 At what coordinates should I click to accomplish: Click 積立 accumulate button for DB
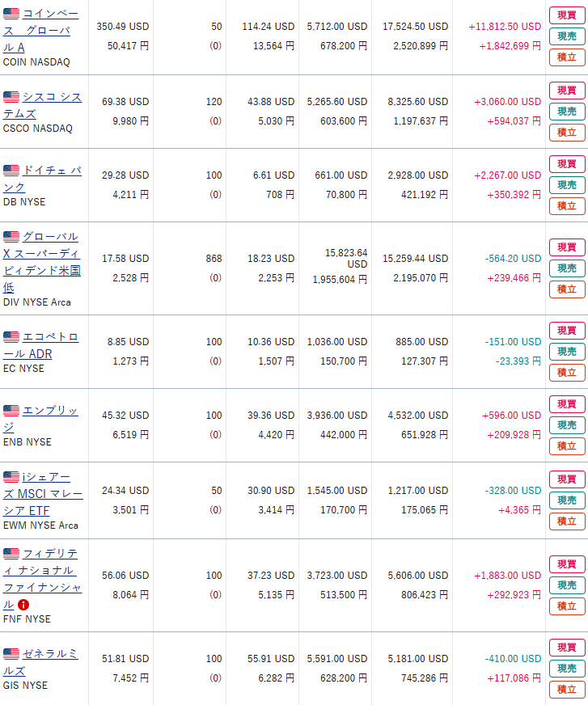pos(567,206)
